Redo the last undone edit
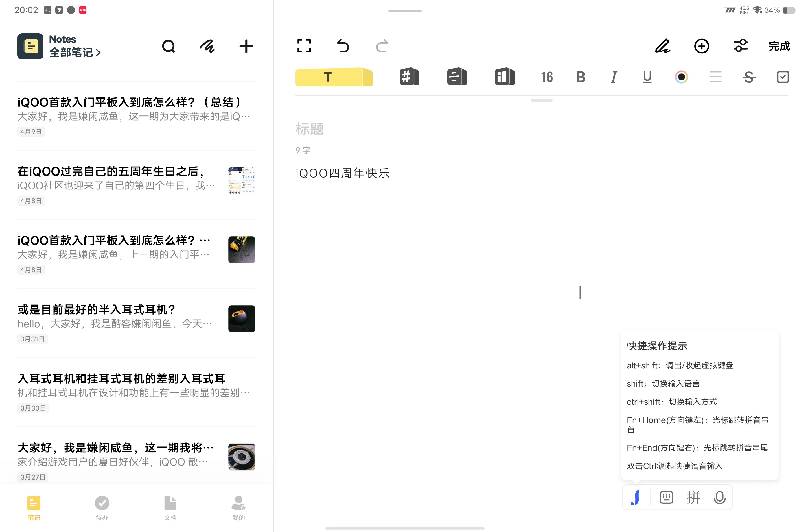Viewport: 810px width, 532px height. tap(382, 46)
